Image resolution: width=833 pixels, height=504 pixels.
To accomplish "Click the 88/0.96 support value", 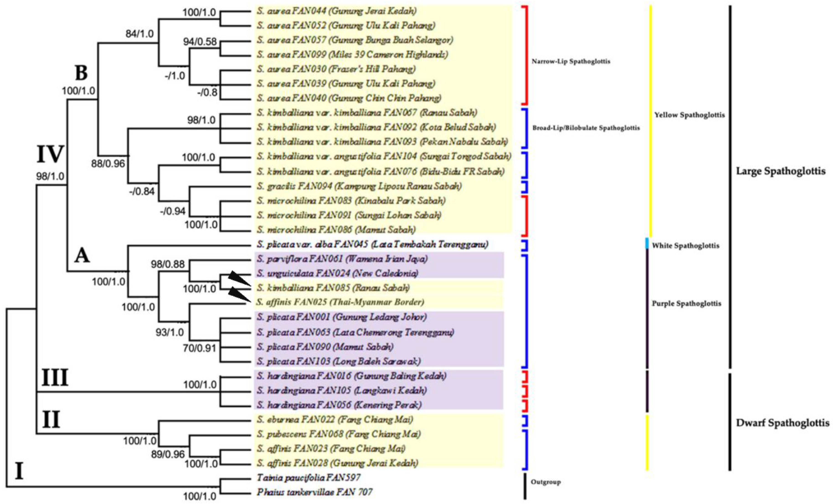I will click(108, 164).
